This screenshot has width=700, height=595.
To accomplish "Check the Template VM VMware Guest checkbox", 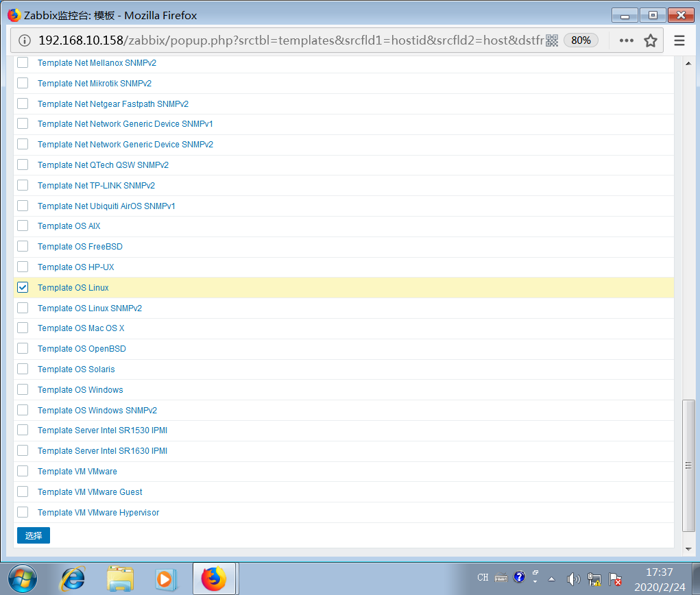I will [23, 492].
